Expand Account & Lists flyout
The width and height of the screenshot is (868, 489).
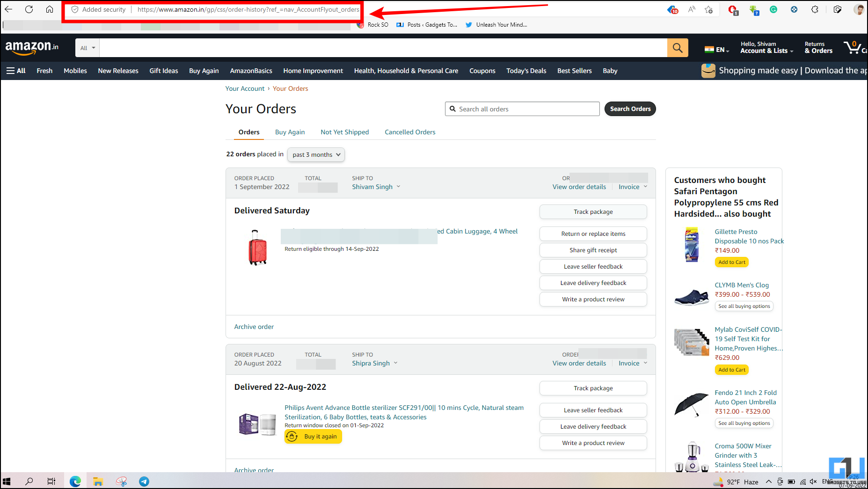pyautogui.click(x=766, y=48)
